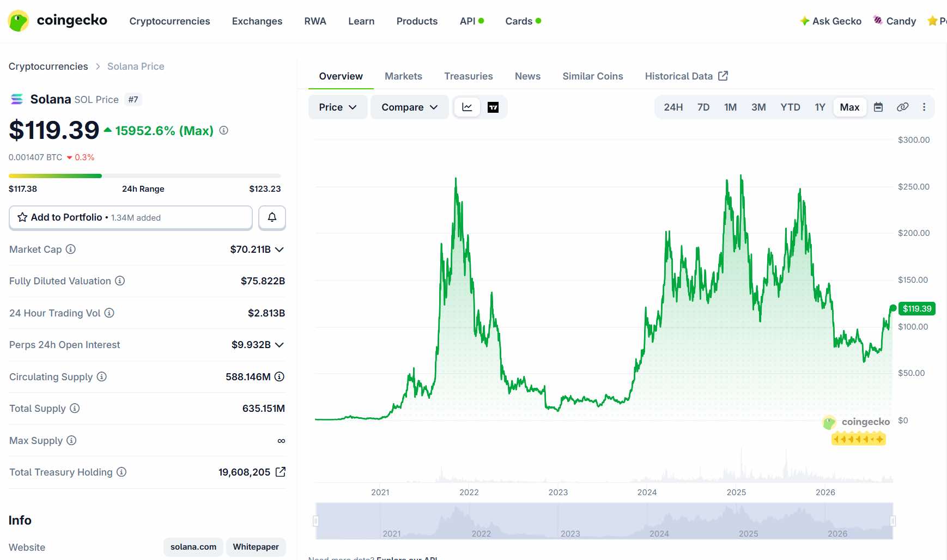Open the Price dropdown
The height and width of the screenshot is (560, 947).
(338, 107)
